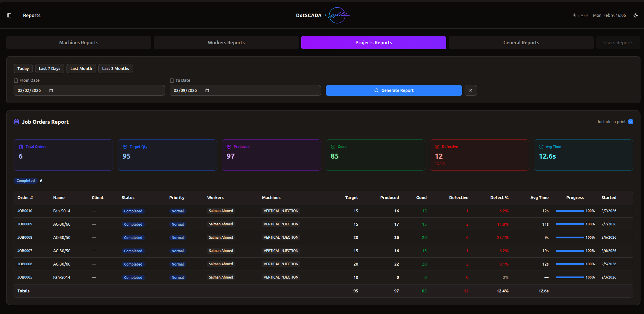The image size is (644, 314).
Task: Open the To Date calendar picker
Action: tap(207, 90)
